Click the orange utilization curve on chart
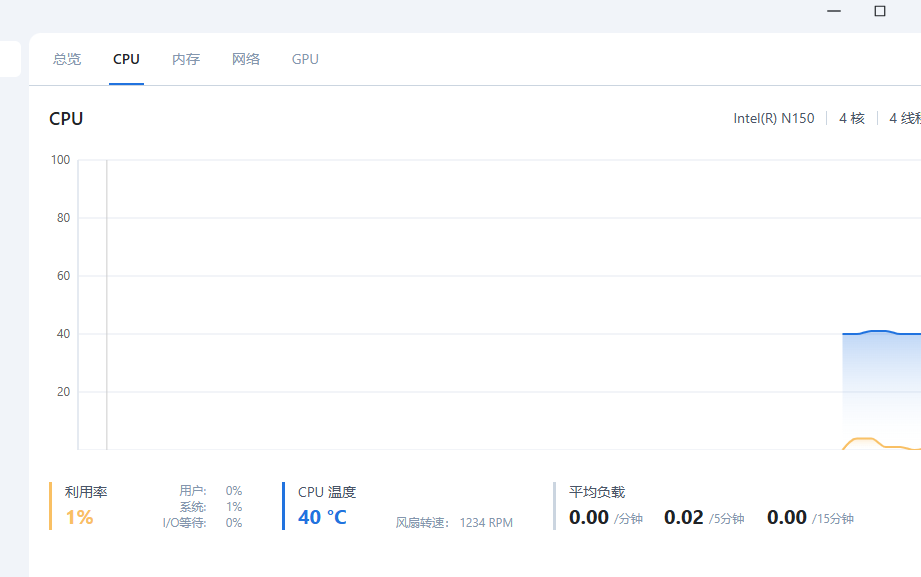Screen dimensions: 921x577 click(862, 439)
